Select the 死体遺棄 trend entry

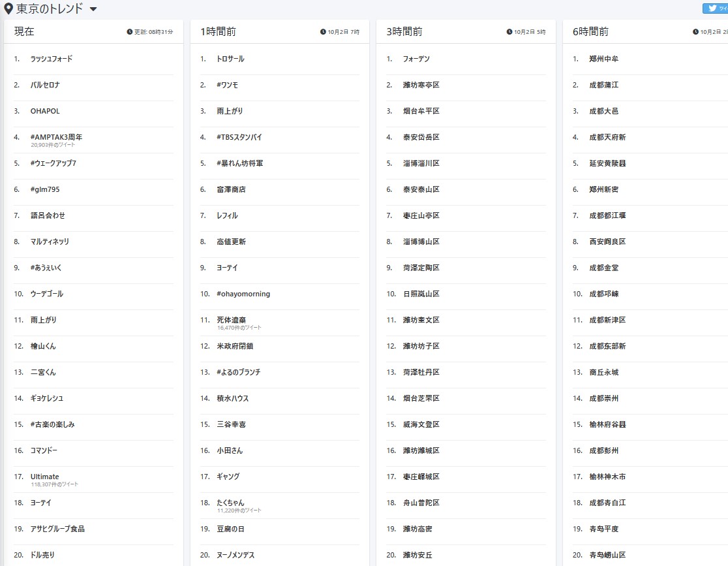pos(232,320)
